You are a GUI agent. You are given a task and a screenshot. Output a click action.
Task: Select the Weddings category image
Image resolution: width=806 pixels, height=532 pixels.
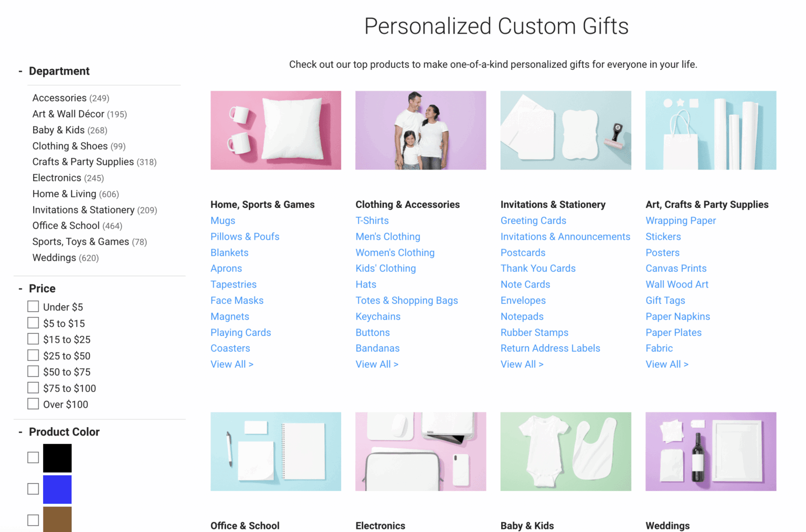point(710,451)
